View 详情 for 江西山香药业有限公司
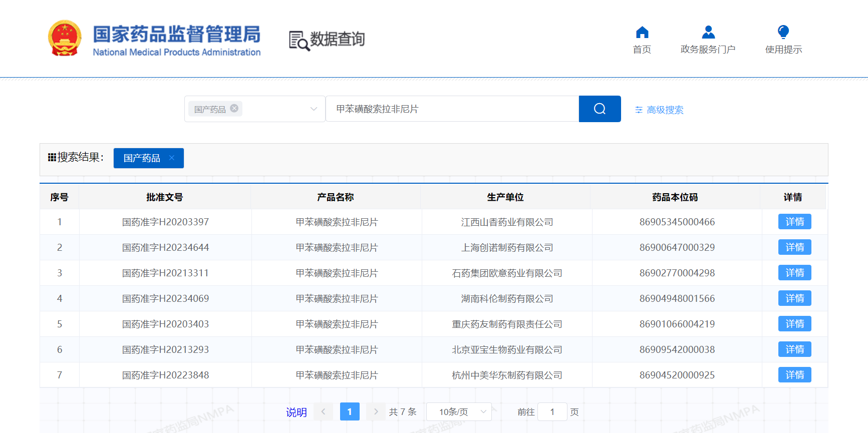The image size is (868, 433). click(x=795, y=222)
